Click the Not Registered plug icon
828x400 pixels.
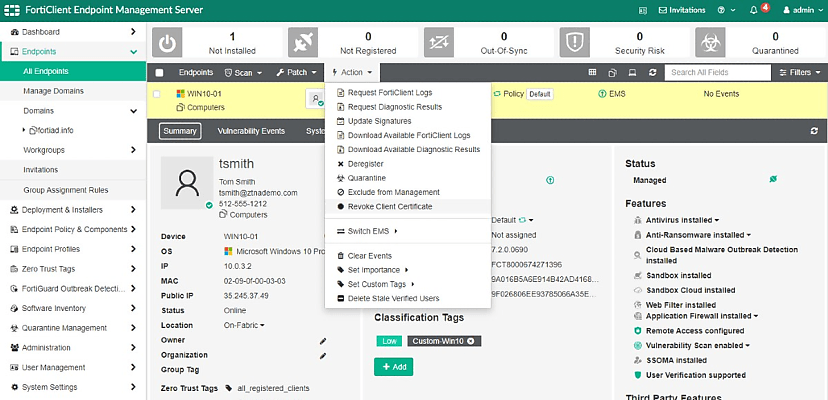tap(303, 42)
